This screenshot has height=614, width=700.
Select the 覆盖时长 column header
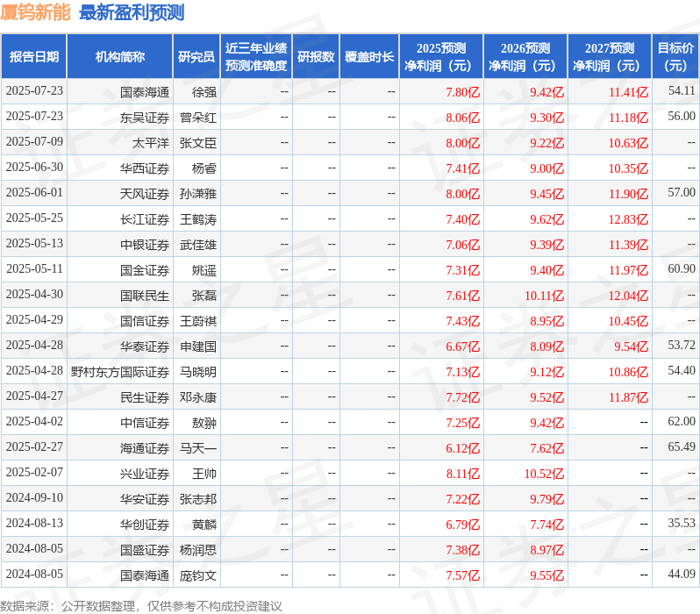click(369, 57)
